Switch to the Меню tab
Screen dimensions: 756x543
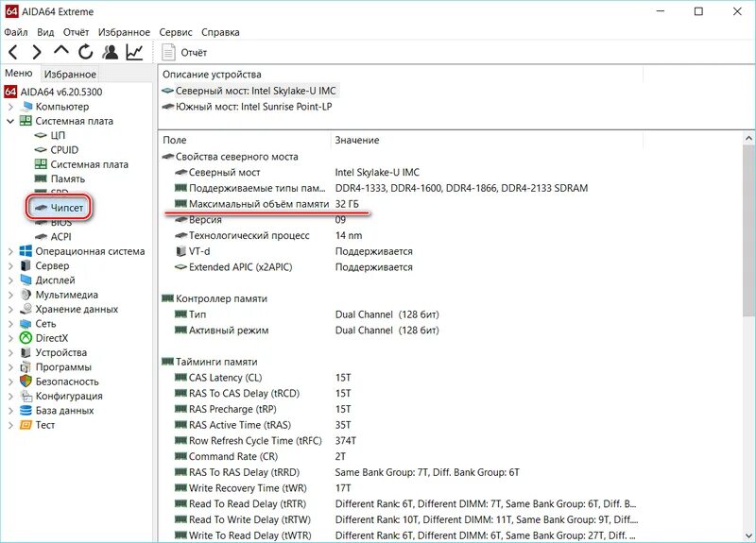[x=19, y=74]
